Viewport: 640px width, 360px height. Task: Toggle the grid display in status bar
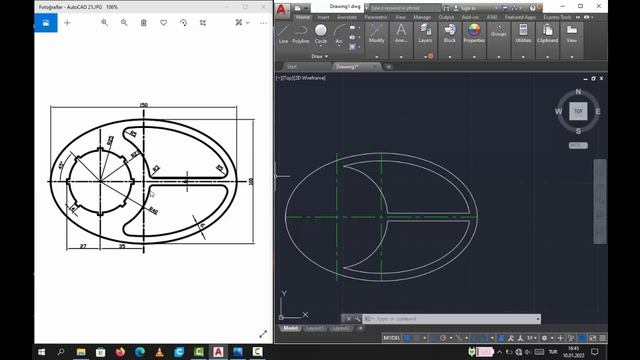coord(407,338)
